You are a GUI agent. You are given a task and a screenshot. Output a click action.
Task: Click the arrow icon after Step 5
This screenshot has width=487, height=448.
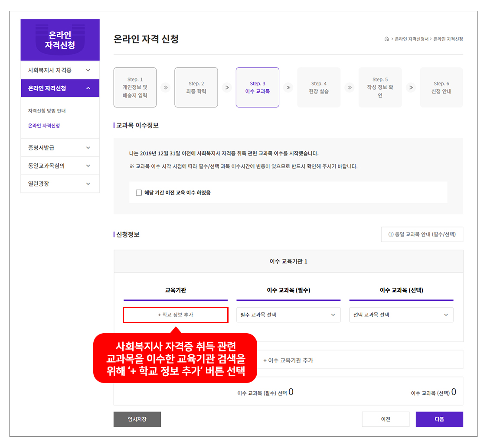411,88
